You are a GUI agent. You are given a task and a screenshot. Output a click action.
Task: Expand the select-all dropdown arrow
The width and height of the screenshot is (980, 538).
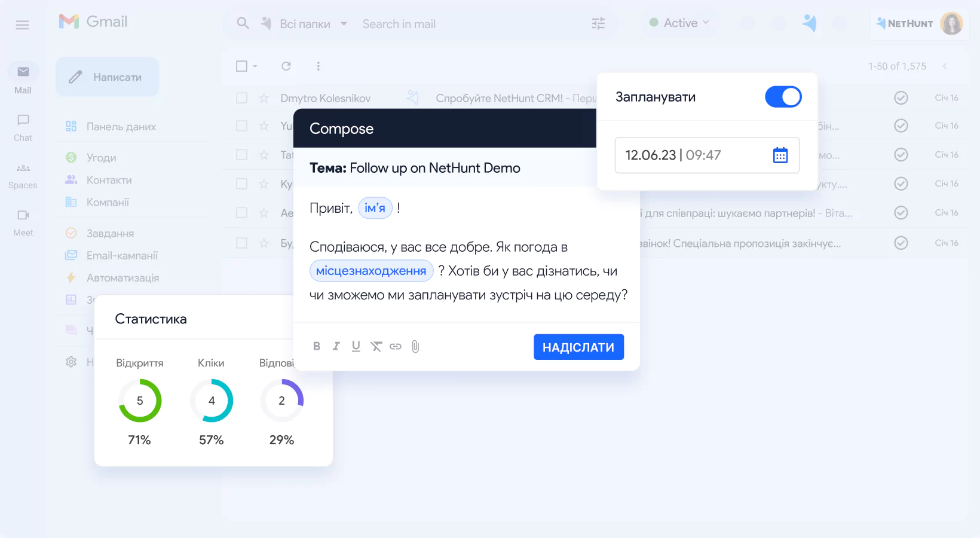pyautogui.click(x=255, y=66)
